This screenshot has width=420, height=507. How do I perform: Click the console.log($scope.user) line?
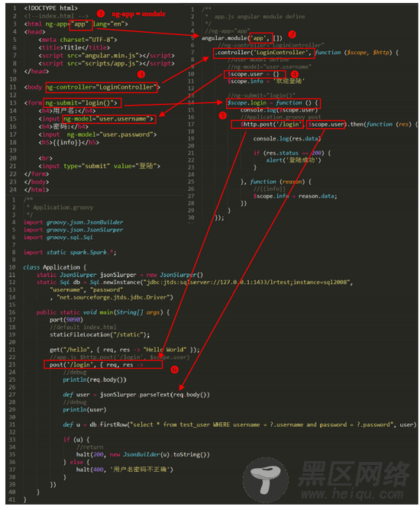coord(279,110)
